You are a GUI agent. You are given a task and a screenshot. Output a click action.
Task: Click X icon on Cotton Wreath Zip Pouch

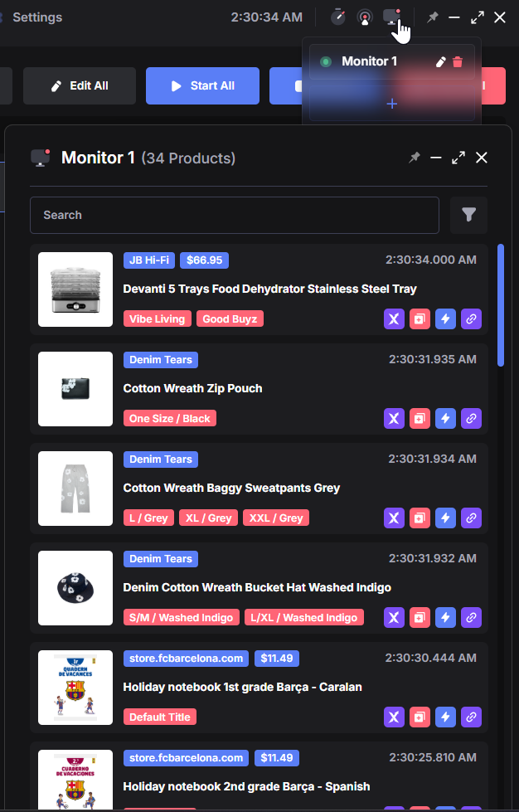pyautogui.click(x=394, y=418)
